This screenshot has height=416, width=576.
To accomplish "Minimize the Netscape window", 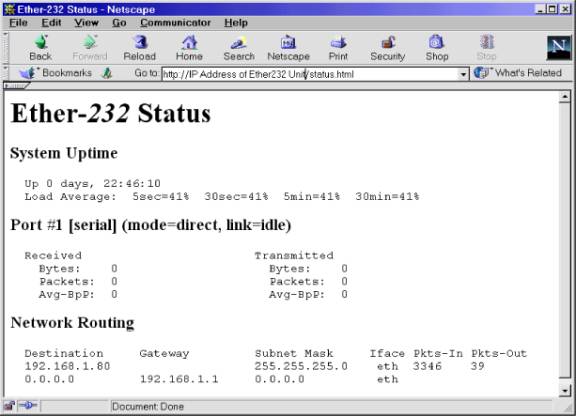I will [x=540, y=9].
